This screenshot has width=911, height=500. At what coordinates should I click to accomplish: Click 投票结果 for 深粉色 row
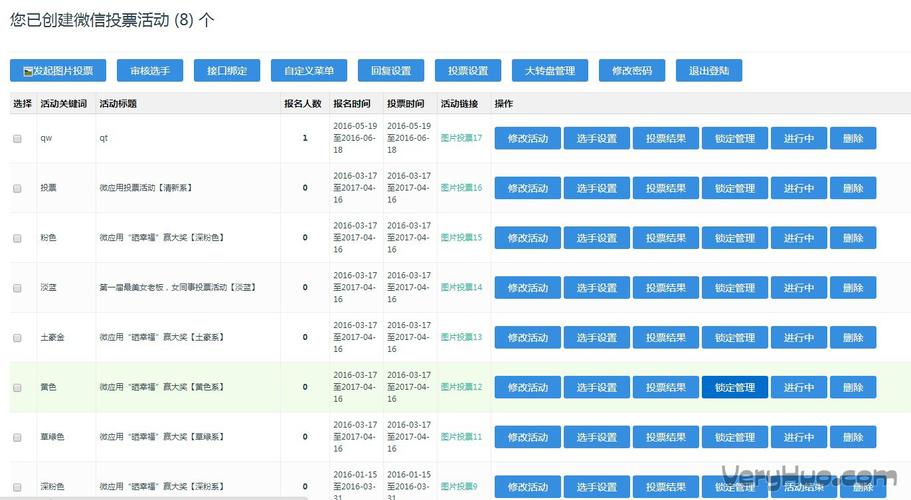(x=666, y=487)
